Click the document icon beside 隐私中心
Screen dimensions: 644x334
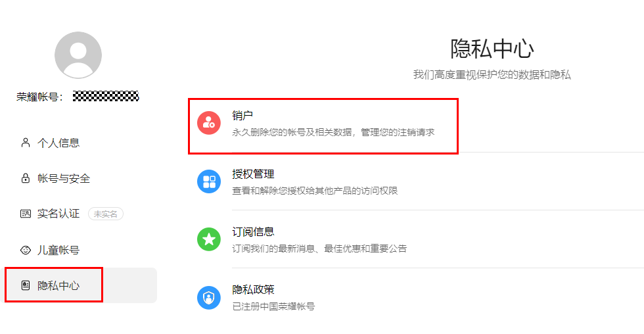(x=26, y=285)
